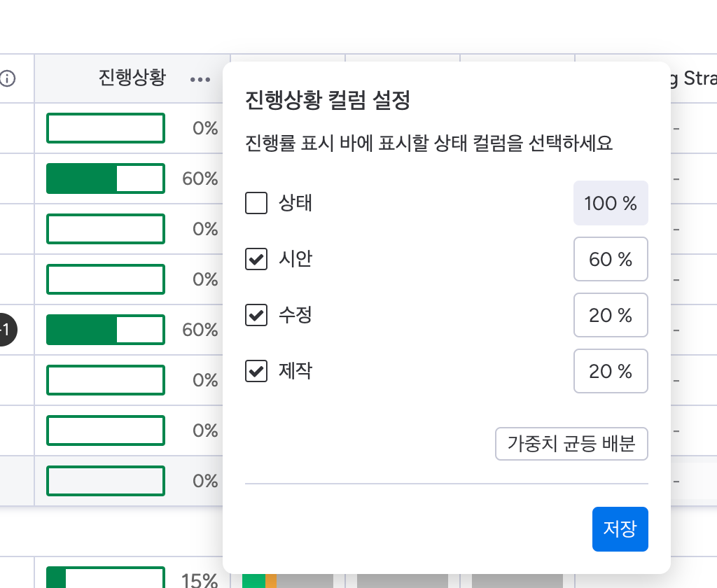The width and height of the screenshot is (717, 588).
Task: Click the first 60% filled progress bar
Action: point(105,178)
